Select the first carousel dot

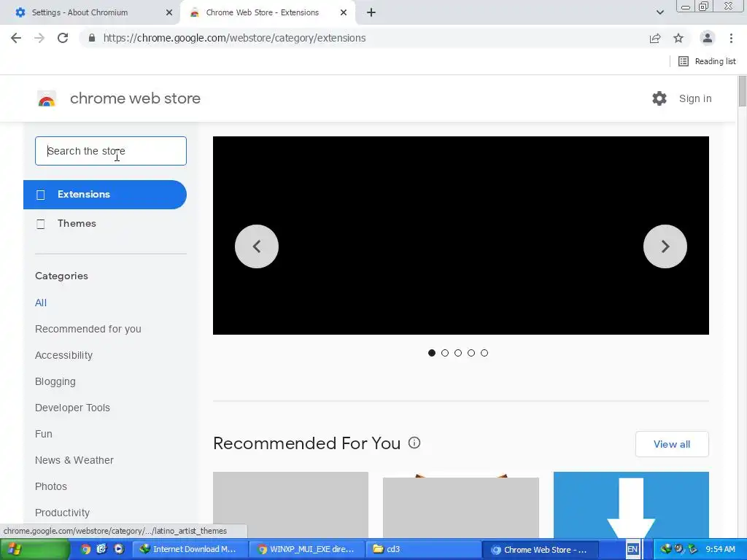coord(432,353)
